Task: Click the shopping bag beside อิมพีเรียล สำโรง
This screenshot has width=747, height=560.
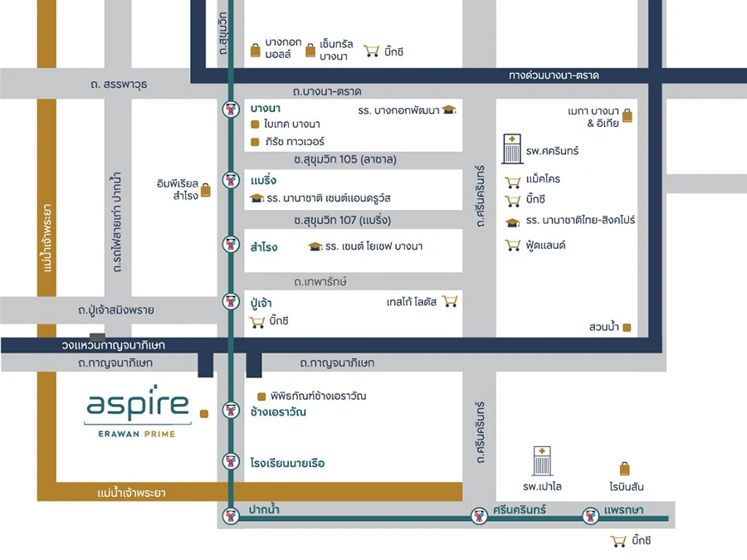Action: (206, 191)
